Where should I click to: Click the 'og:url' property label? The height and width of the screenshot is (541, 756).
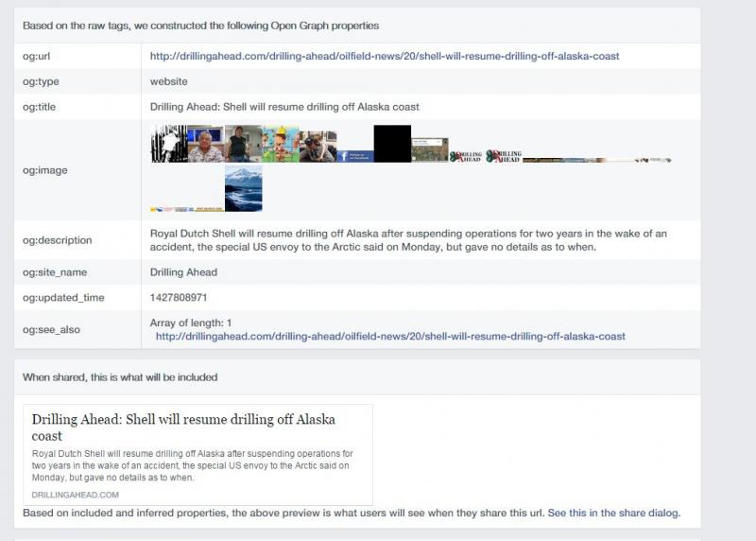(36, 56)
